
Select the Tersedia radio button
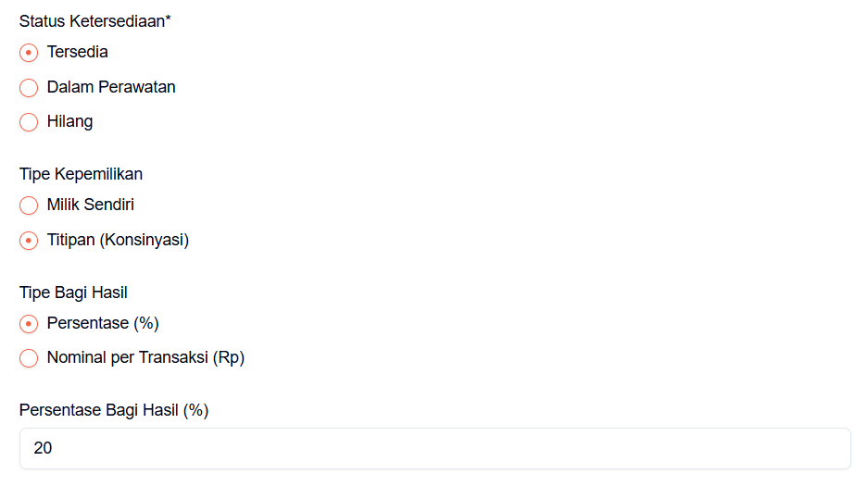pyautogui.click(x=29, y=53)
